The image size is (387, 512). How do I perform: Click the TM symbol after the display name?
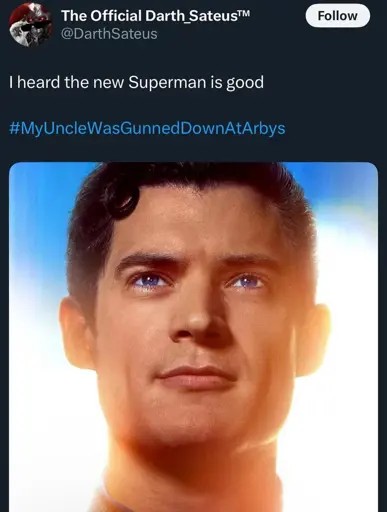tap(244, 13)
